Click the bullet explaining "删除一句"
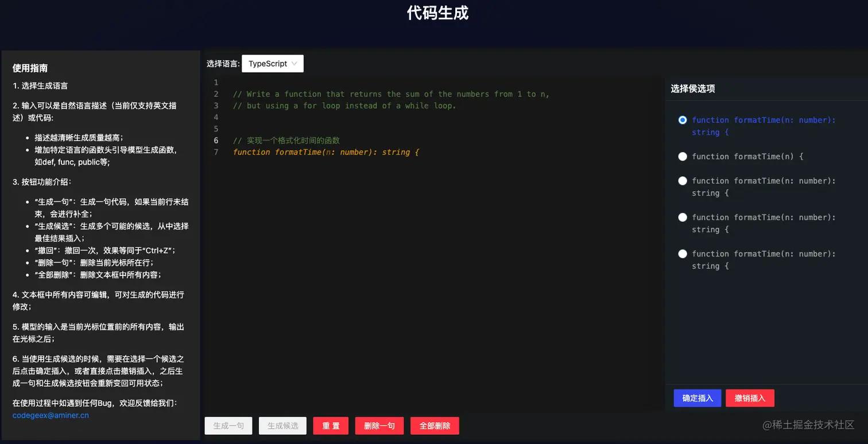This screenshot has height=444, width=868. 94,262
